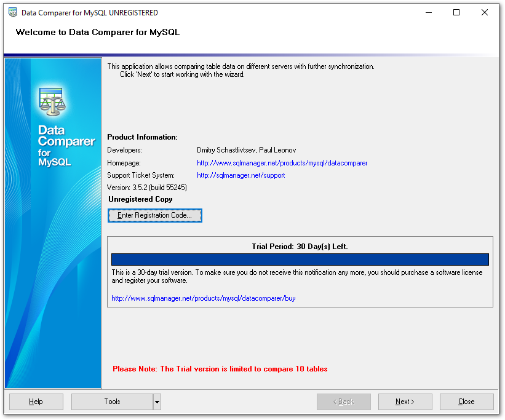This screenshot has width=505, height=420.
Task: Click the 'Support Ticket System:' label
Action: pos(141,175)
